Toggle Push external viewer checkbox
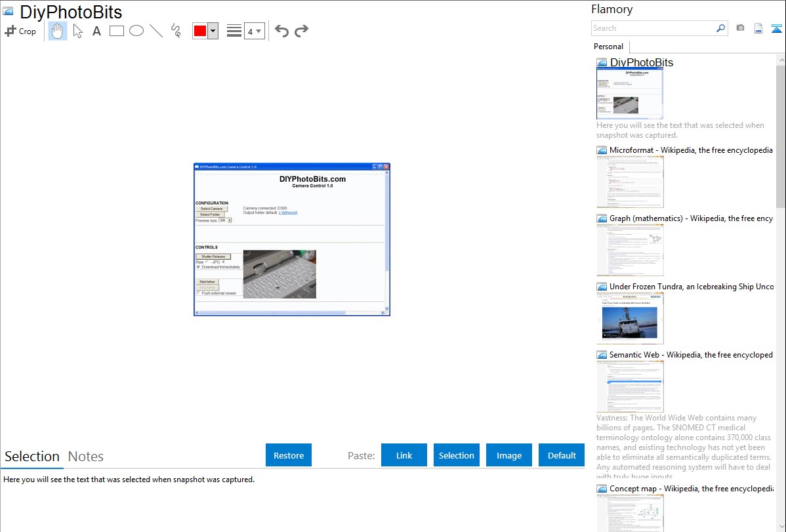The height and width of the screenshot is (532, 786). (199, 293)
